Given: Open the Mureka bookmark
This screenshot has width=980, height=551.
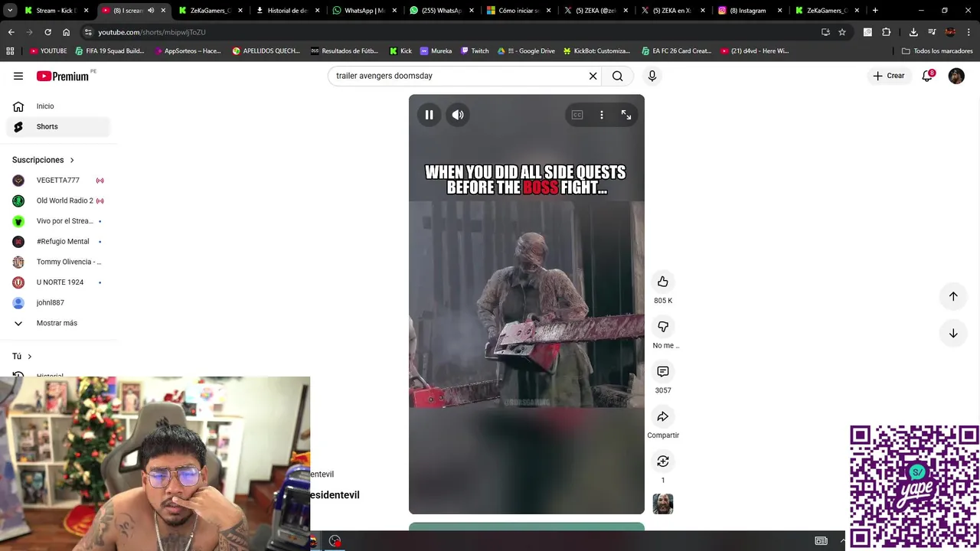Looking at the screenshot, I should (x=436, y=51).
